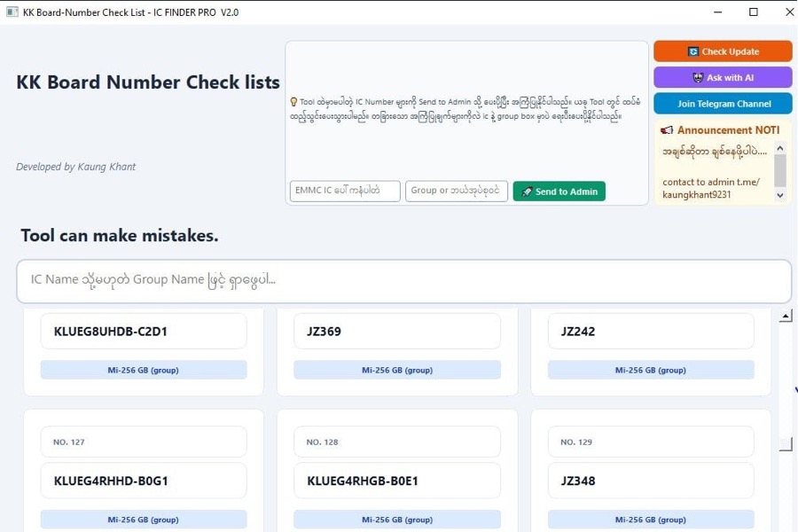The width and height of the screenshot is (798, 532).
Task: Click the app icon in the title bar
Action: pos(12,12)
